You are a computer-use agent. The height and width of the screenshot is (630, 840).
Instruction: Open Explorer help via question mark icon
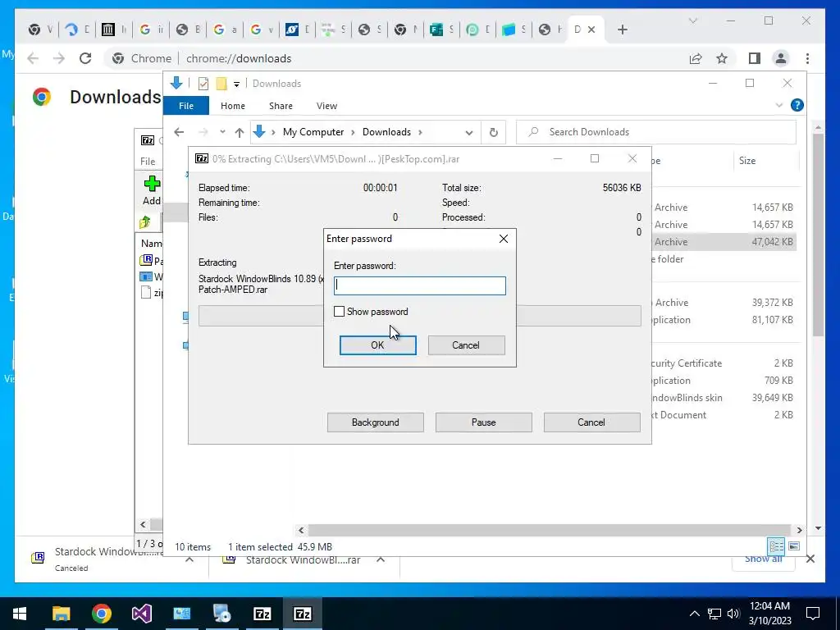click(x=797, y=105)
